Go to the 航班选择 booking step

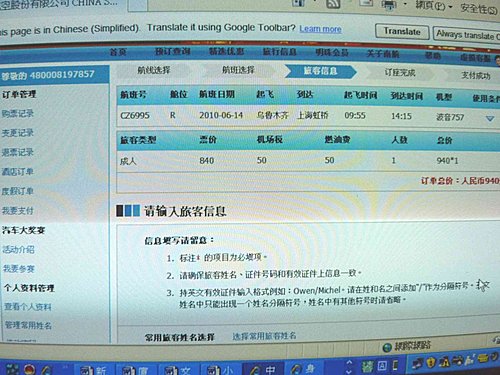[238, 70]
